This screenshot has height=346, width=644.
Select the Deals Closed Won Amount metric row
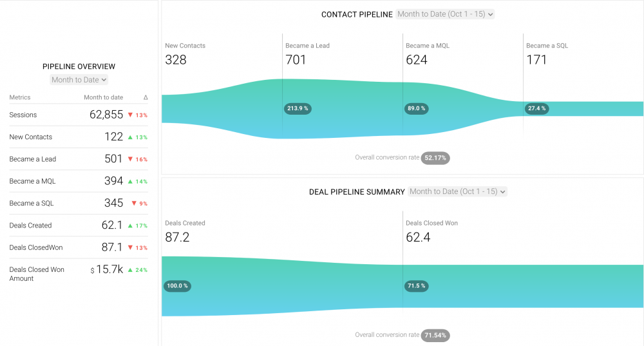pyautogui.click(x=37, y=274)
